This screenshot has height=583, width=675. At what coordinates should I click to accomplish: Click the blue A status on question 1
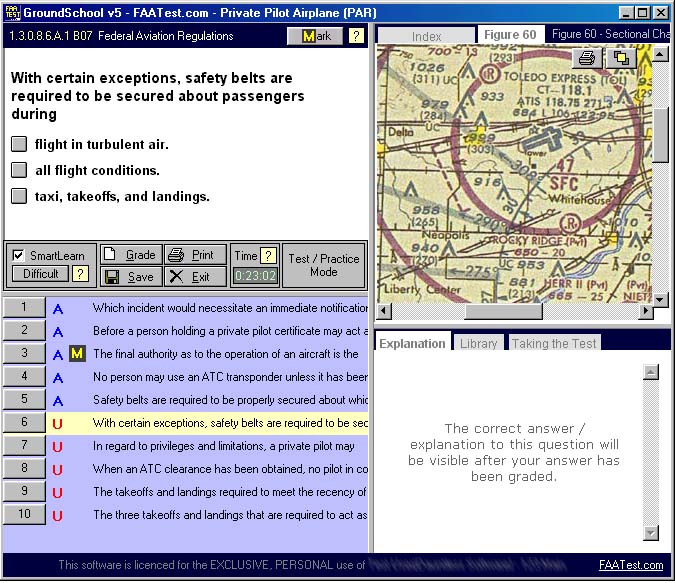tap(57, 308)
